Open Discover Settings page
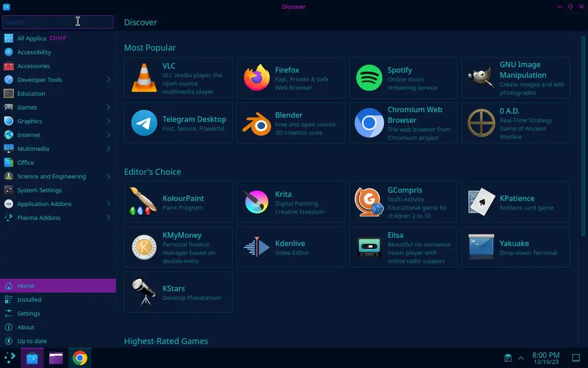588x368 pixels. point(58,313)
